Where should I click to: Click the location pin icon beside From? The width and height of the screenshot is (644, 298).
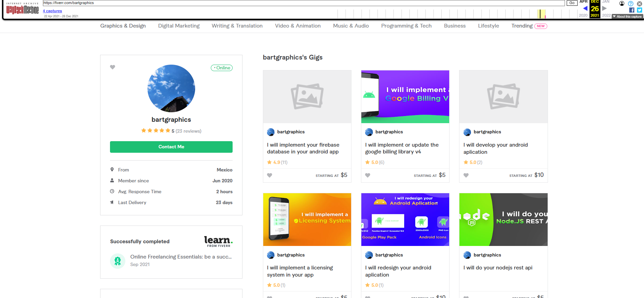click(112, 169)
